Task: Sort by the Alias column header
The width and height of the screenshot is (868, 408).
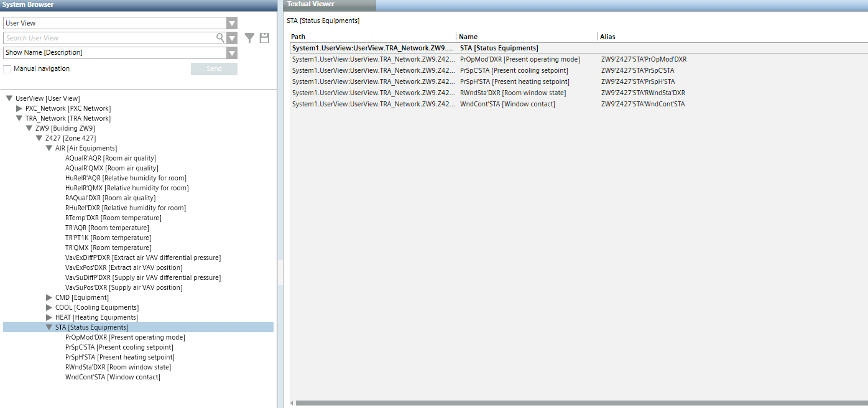Action: (x=607, y=37)
